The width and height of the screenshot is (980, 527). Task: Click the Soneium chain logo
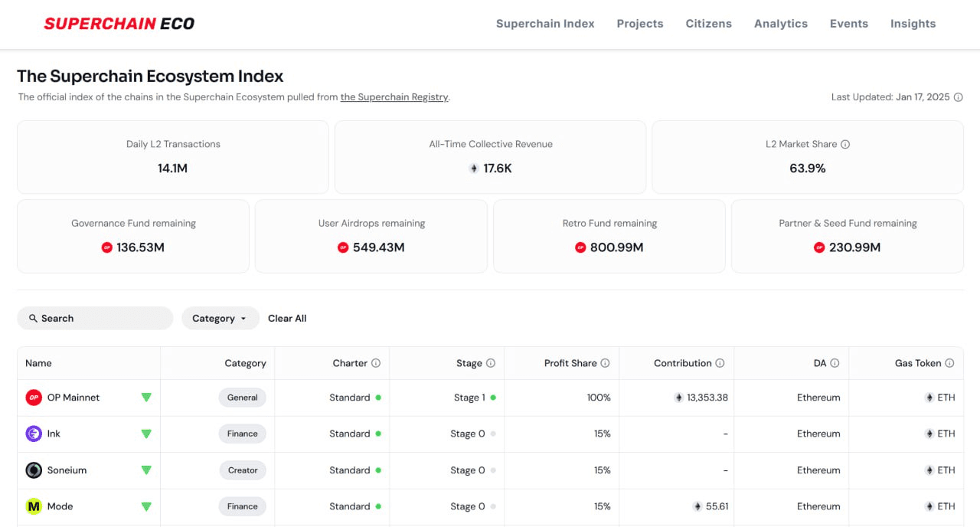coord(34,470)
